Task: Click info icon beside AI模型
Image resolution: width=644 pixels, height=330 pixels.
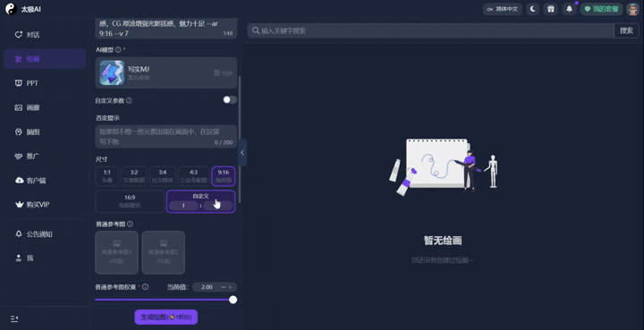Action: [118, 50]
